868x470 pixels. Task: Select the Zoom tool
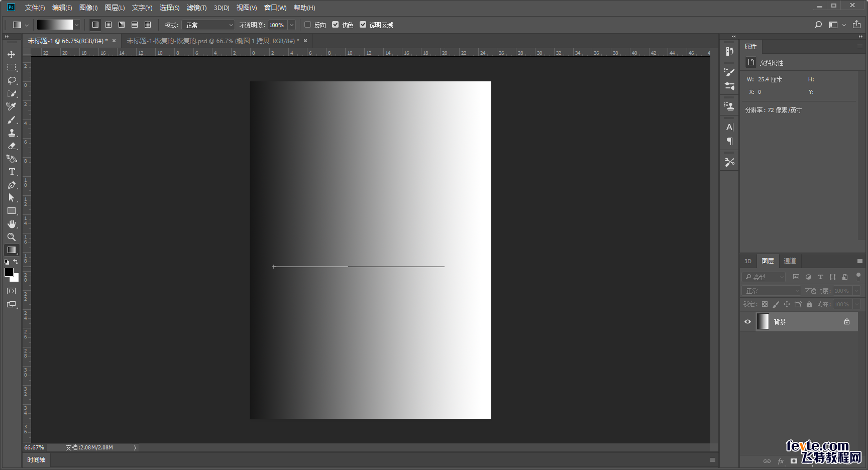[x=12, y=237]
